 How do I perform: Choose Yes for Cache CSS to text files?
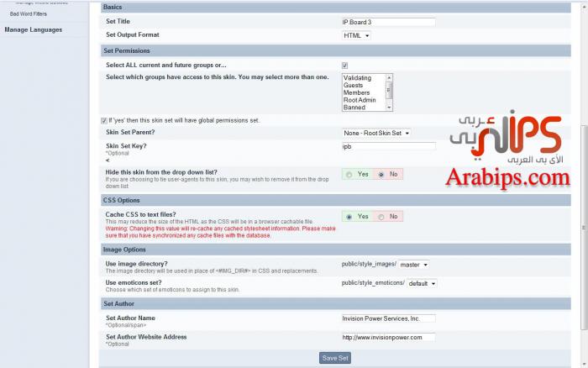349,216
